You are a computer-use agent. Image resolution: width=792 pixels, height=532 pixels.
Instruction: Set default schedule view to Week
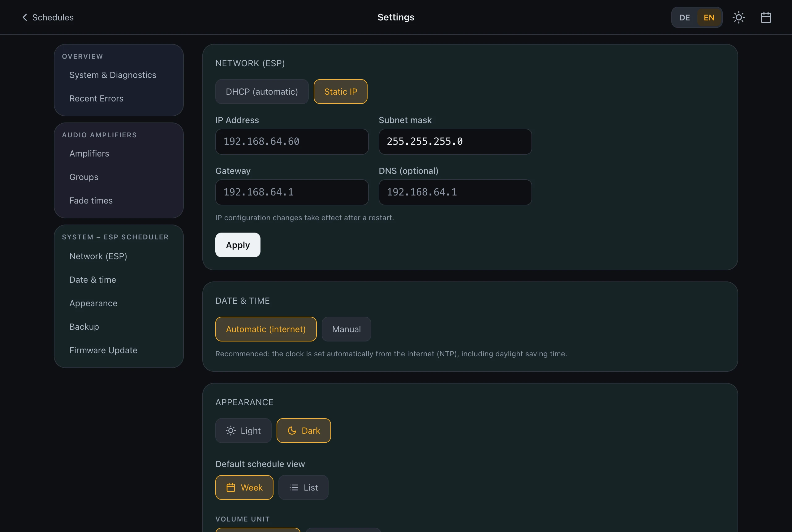click(244, 487)
